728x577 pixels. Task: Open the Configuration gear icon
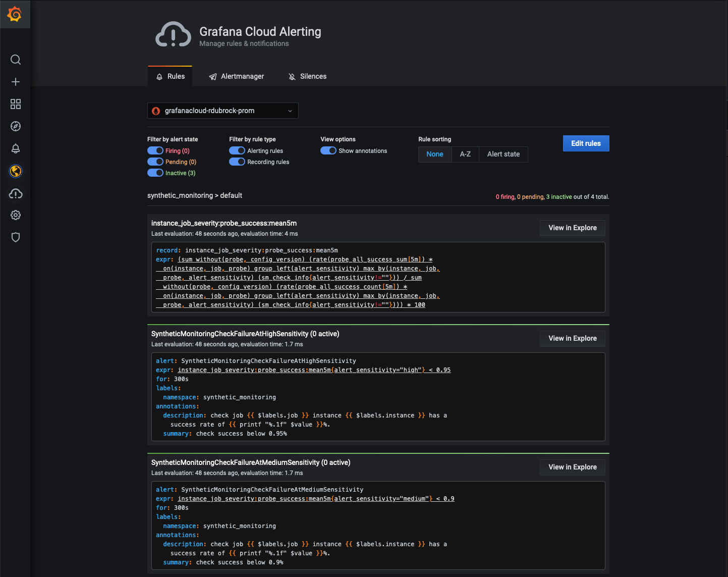pos(16,215)
